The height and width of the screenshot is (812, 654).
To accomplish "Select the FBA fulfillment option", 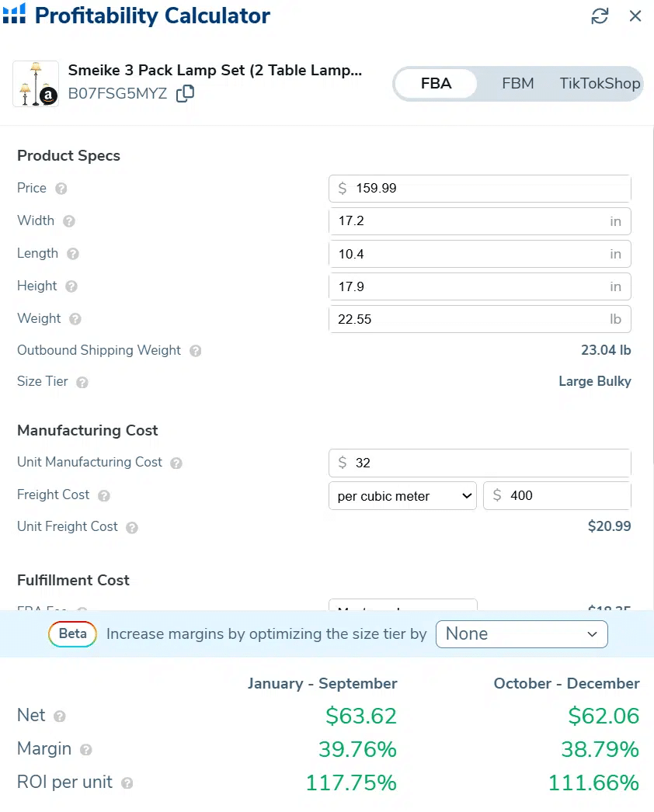I will coord(436,84).
